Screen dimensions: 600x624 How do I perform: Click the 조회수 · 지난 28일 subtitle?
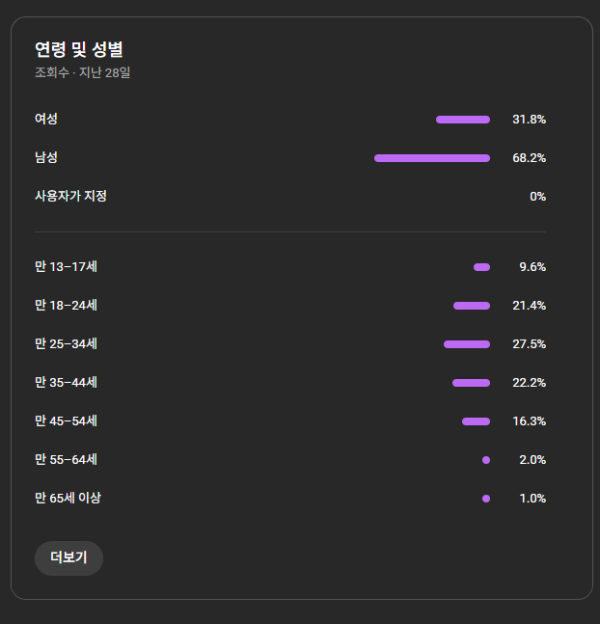click(x=83, y=73)
